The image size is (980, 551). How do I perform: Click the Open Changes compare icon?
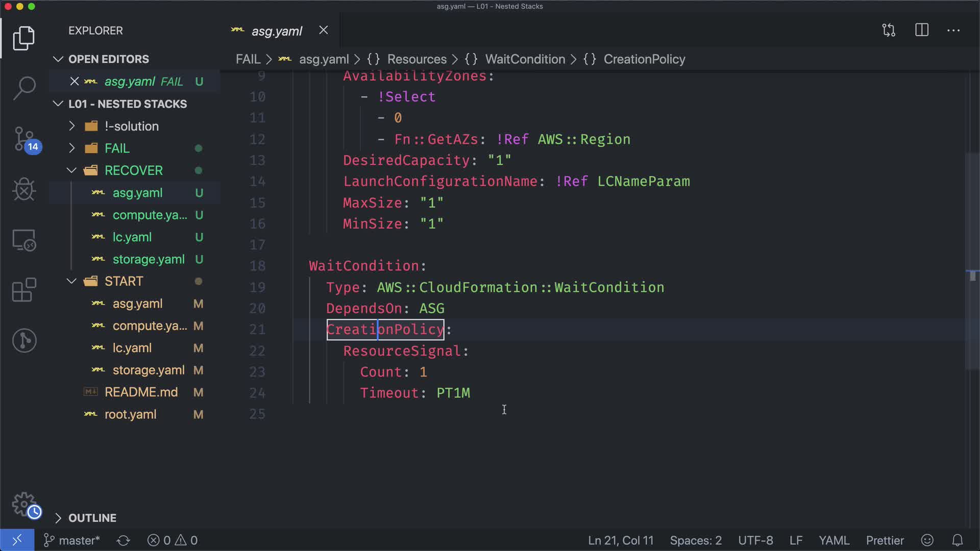(889, 30)
